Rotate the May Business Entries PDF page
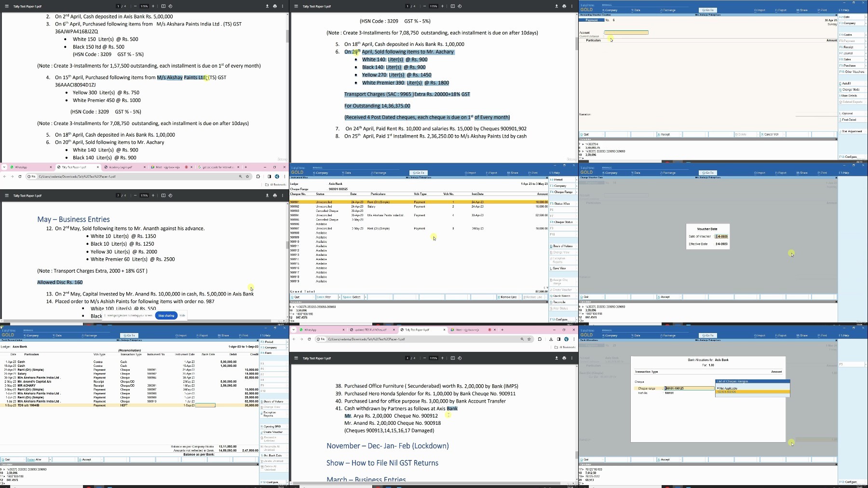The width and height of the screenshot is (868, 488). pyautogui.click(x=170, y=195)
